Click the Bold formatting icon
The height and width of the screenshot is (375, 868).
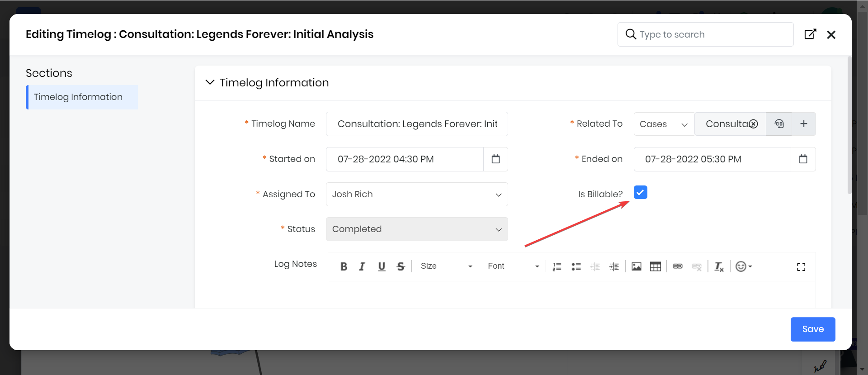pos(344,266)
